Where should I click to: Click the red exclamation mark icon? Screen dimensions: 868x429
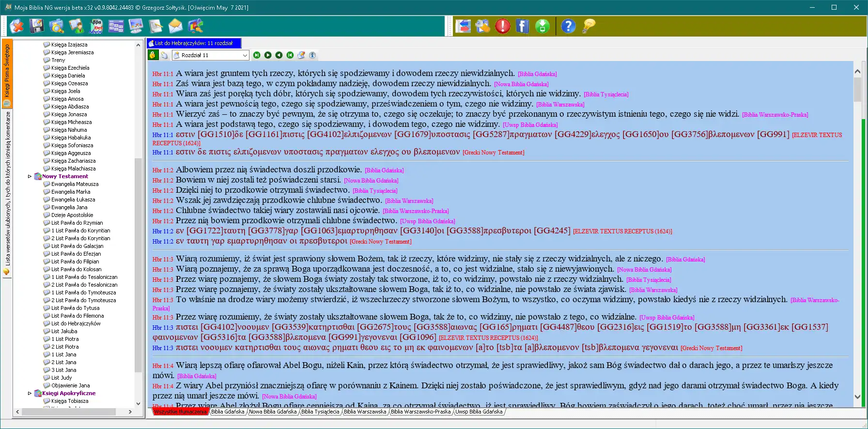coord(503,26)
